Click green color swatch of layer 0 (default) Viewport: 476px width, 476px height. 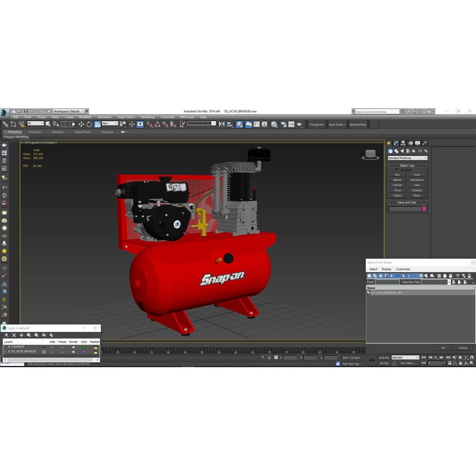tap(84, 347)
